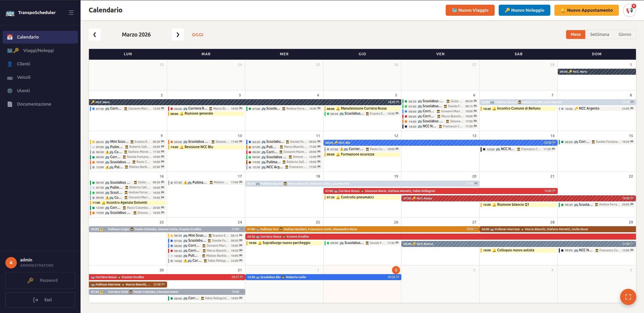The image size is (644, 313).
Task: Toggle fullscreen with the expand button
Action: pos(628,297)
